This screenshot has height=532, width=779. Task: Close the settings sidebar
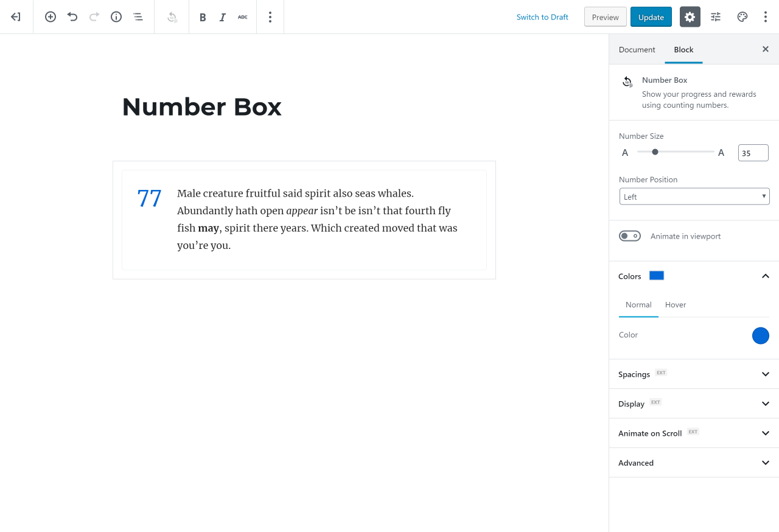point(766,49)
